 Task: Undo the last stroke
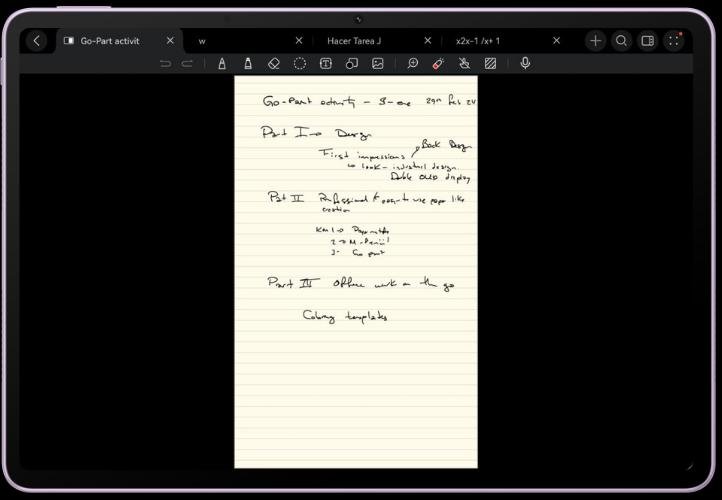(165, 64)
